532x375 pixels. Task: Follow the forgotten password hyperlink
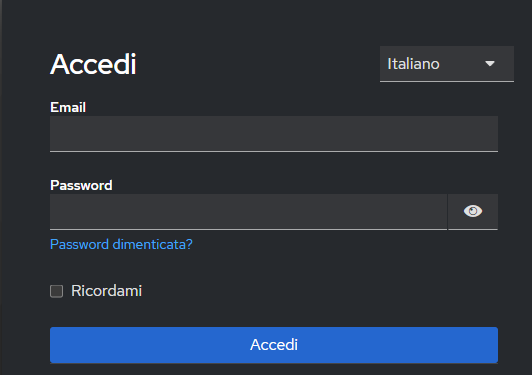(121, 244)
